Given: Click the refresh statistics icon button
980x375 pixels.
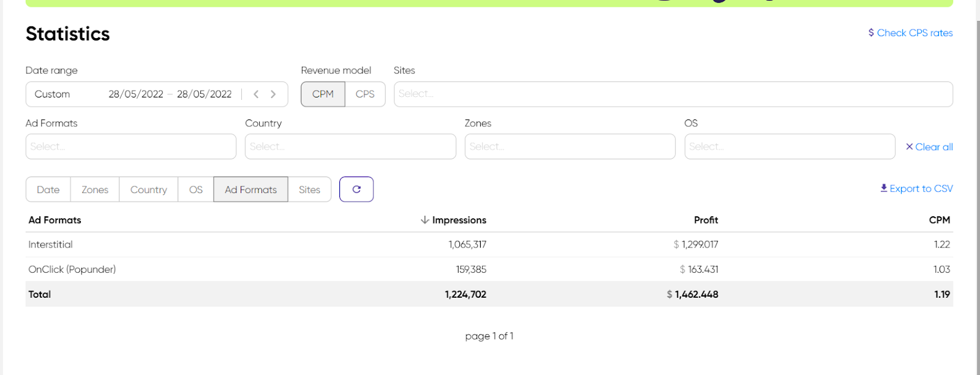Looking at the screenshot, I should (356, 189).
